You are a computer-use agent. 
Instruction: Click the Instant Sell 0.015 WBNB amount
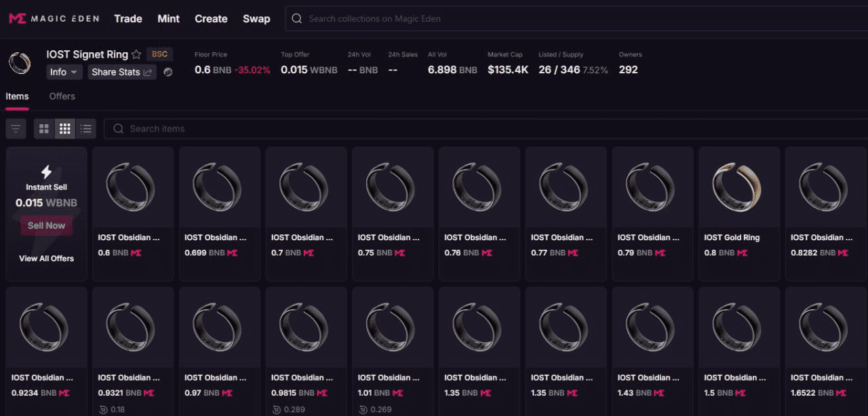point(46,203)
